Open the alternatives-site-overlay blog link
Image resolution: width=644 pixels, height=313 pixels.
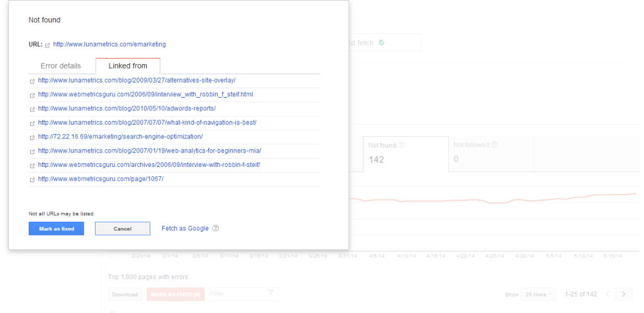coord(136,80)
